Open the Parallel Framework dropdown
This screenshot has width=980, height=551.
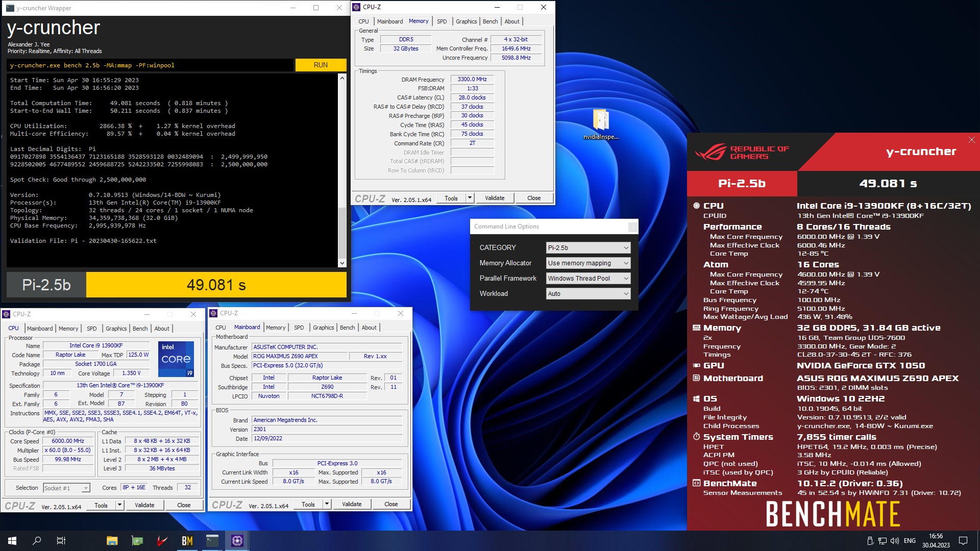pyautogui.click(x=588, y=278)
